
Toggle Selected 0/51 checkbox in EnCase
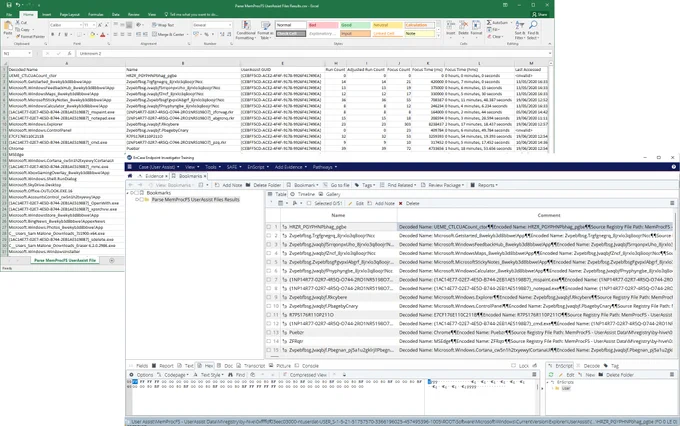pos(309,203)
